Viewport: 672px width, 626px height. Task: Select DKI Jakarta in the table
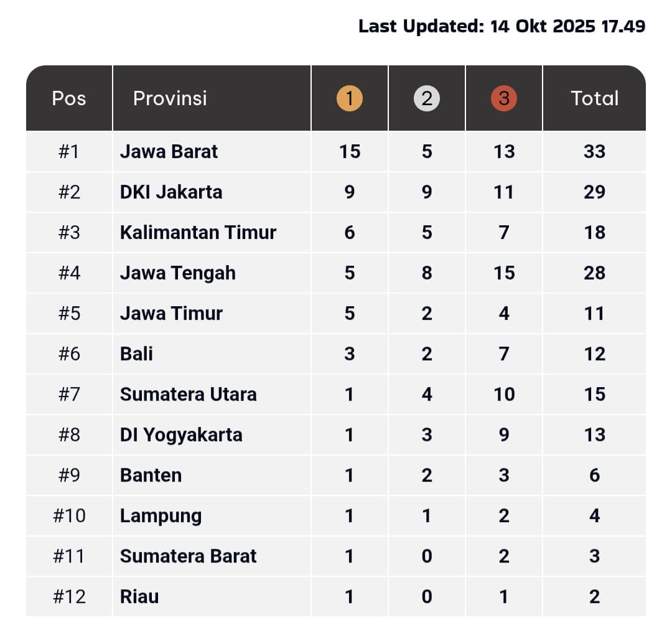pos(171,192)
